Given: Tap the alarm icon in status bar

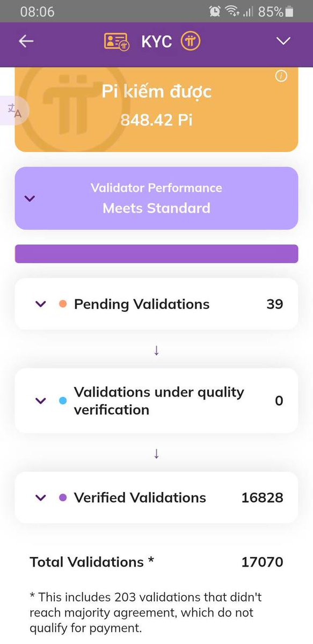Looking at the screenshot, I should click(x=215, y=11).
